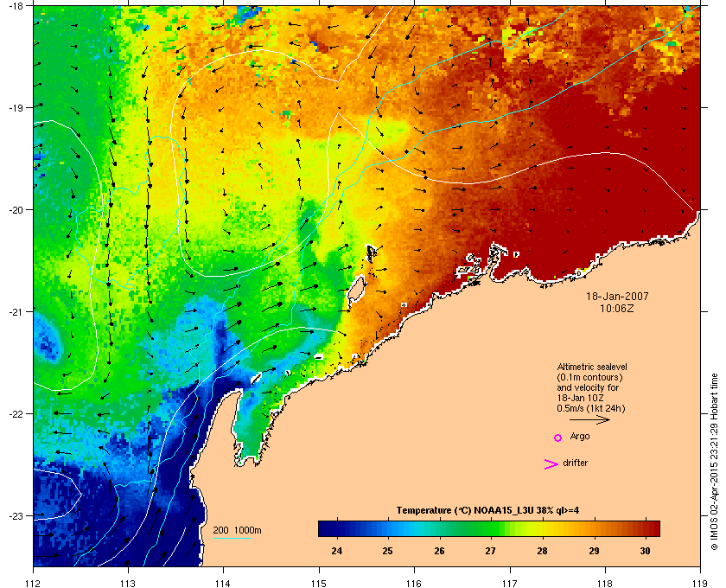Click the magenta Argo circle legend symbol

coord(558,438)
